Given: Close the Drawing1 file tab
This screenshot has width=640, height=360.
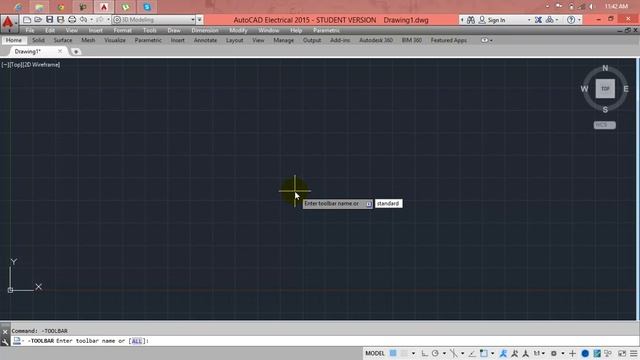Looking at the screenshot, I should pos(60,51).
